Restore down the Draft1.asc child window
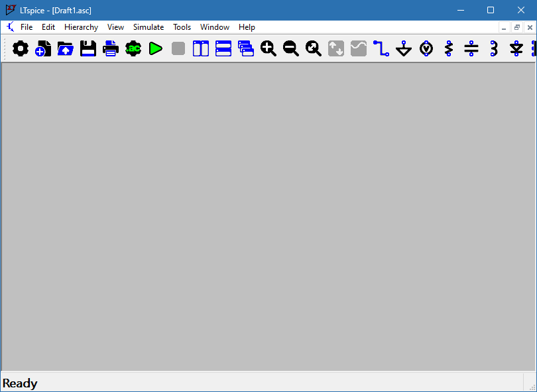Image resolution: width=537 pixels, height=392 pixels. coord(517,27)
